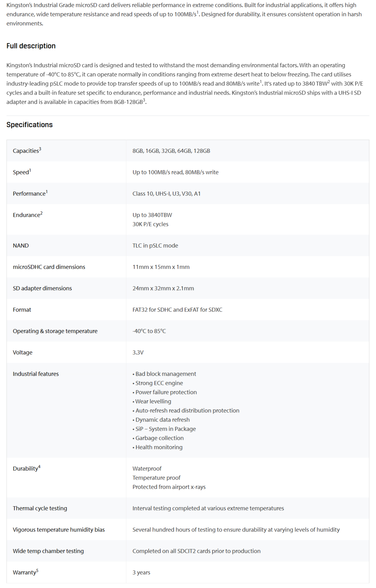
Task: Click the Health monitoring bullet item
Action: pos(157,447)
